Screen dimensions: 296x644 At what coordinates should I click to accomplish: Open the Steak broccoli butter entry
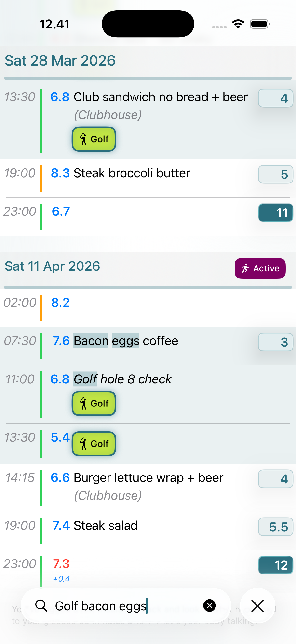132,173
